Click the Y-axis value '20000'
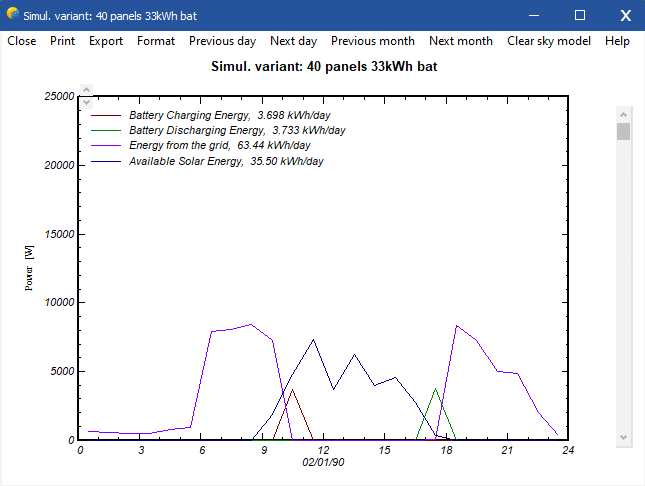 click(x=59, y=165)
